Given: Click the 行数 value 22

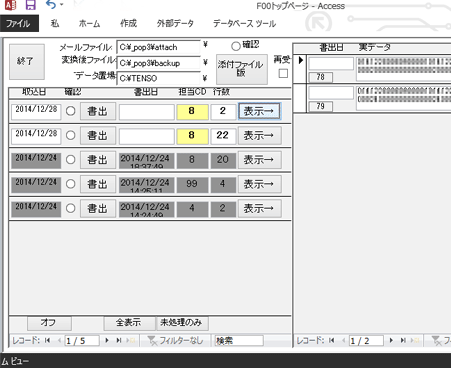Looking at the screenshot, I should point(223,136).
